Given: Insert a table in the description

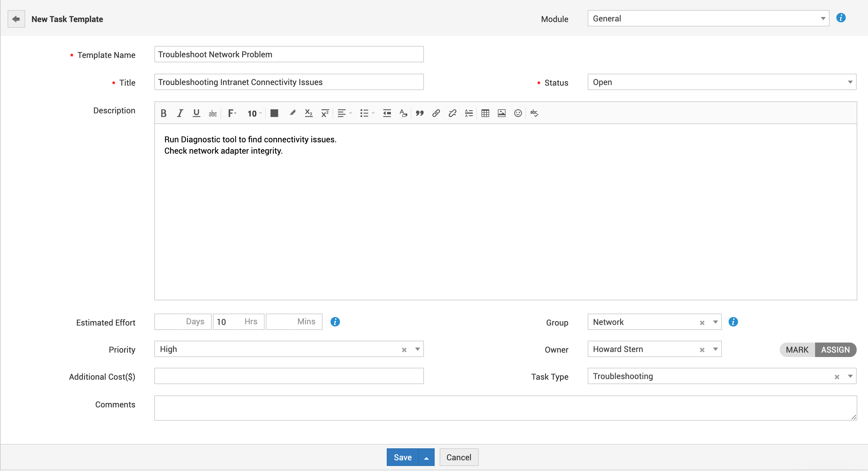Looking at the screenshot, I should click(485, 113).
